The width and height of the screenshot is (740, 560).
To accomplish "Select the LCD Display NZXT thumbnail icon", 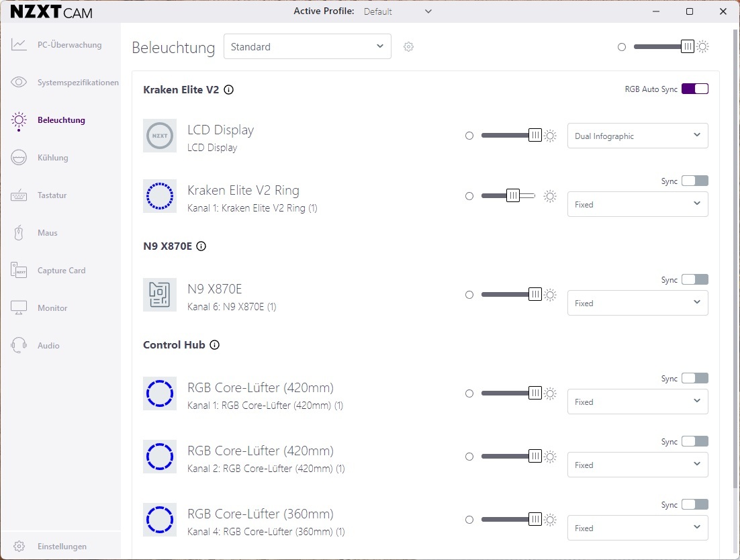I will pyautogui.click(x=160, y=136).
